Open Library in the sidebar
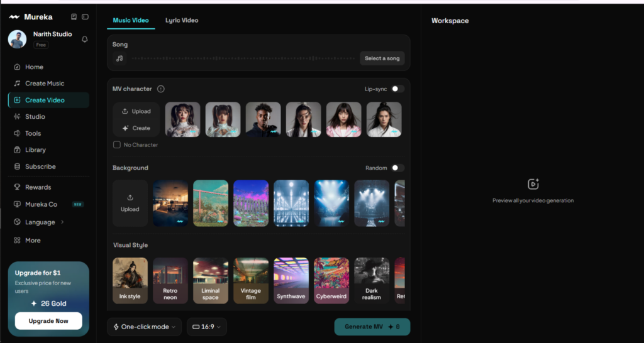Viewport: 644px width, 343px height. tap(48, 150)
